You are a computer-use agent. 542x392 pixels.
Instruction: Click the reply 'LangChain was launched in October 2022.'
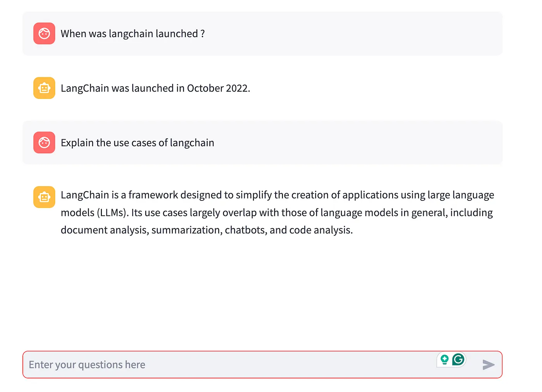[x=155, y=88]
